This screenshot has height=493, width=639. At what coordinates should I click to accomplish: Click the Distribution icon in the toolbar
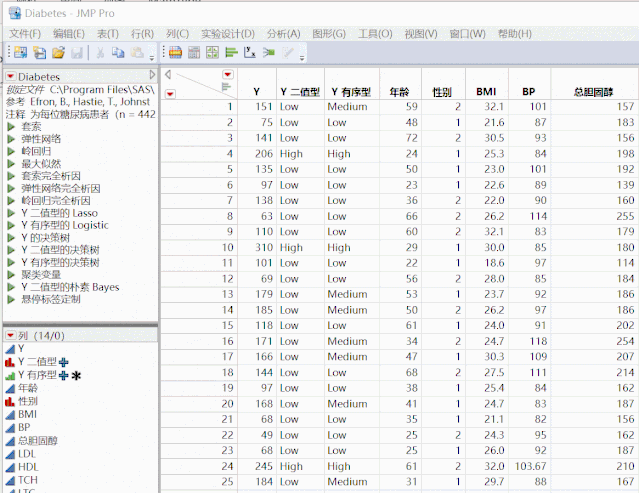pos(231,53)
